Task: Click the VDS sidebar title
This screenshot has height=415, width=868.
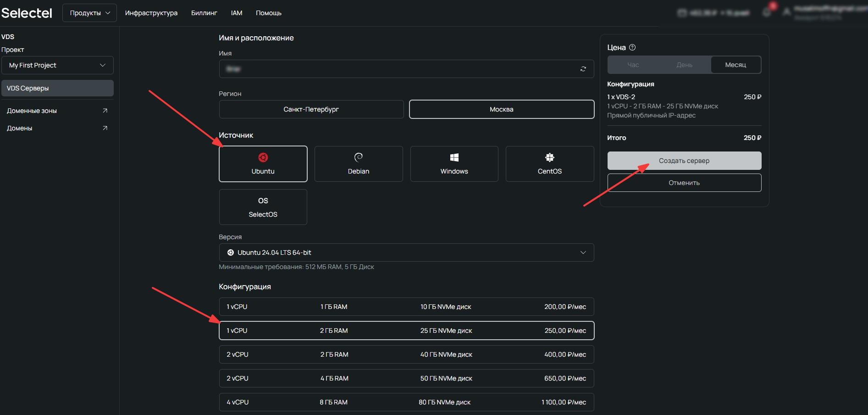Action: pos(8,37)
